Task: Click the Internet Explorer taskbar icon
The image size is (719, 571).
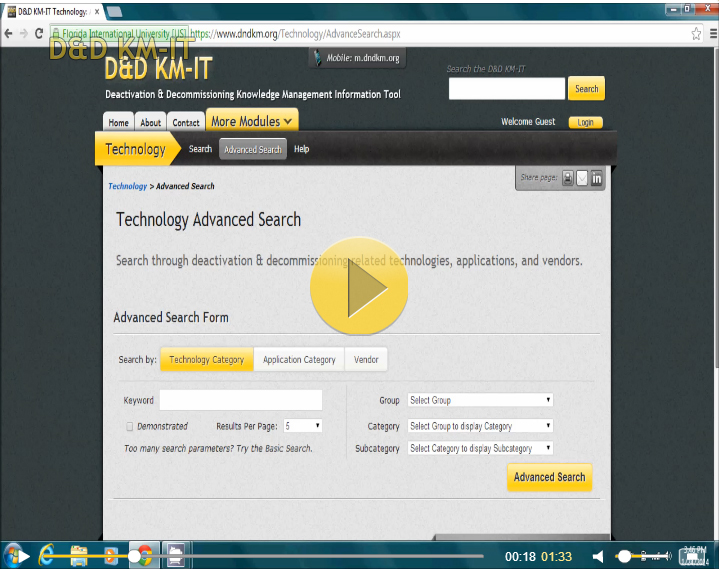Action: pyautogui.click(x=46, y=555)
